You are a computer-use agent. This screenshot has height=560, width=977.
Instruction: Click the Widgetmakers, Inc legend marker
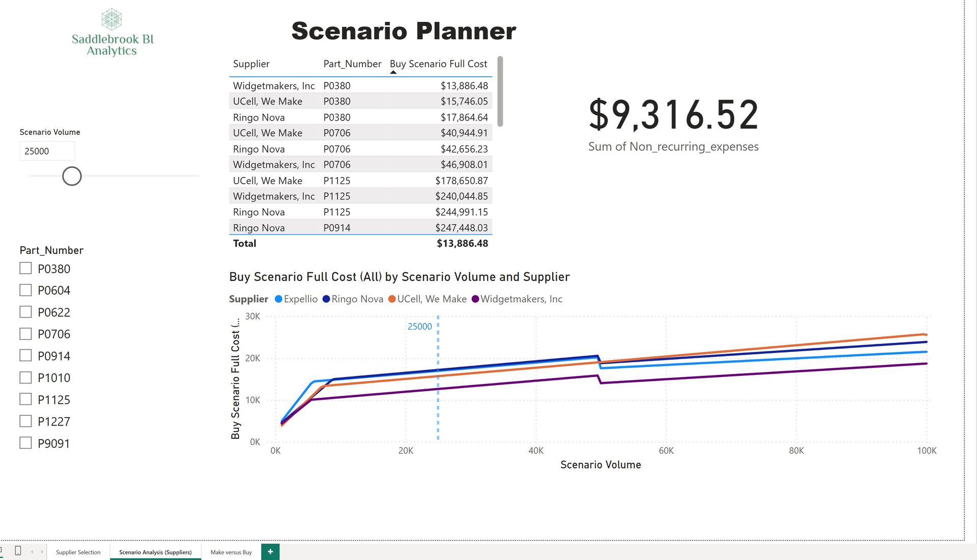coord(475,299)
